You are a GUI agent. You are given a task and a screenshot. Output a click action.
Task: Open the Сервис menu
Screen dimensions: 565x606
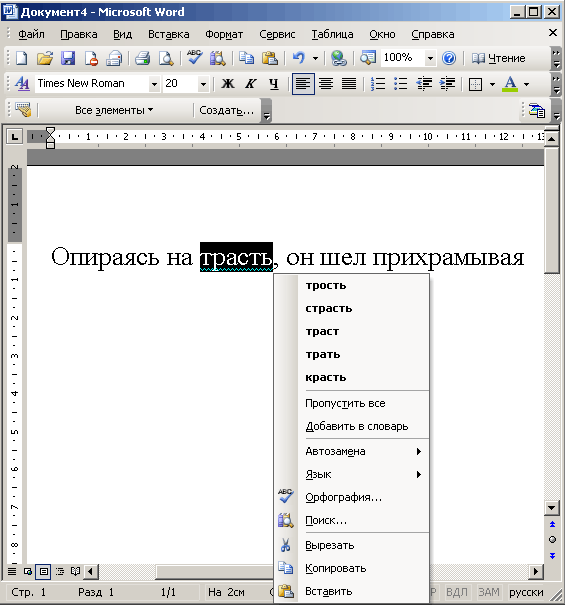(x=277, y=34)
